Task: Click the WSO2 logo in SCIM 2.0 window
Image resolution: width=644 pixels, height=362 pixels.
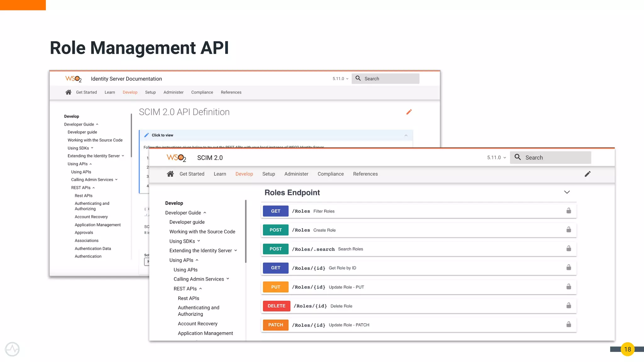Action: (x=176, y=158)
